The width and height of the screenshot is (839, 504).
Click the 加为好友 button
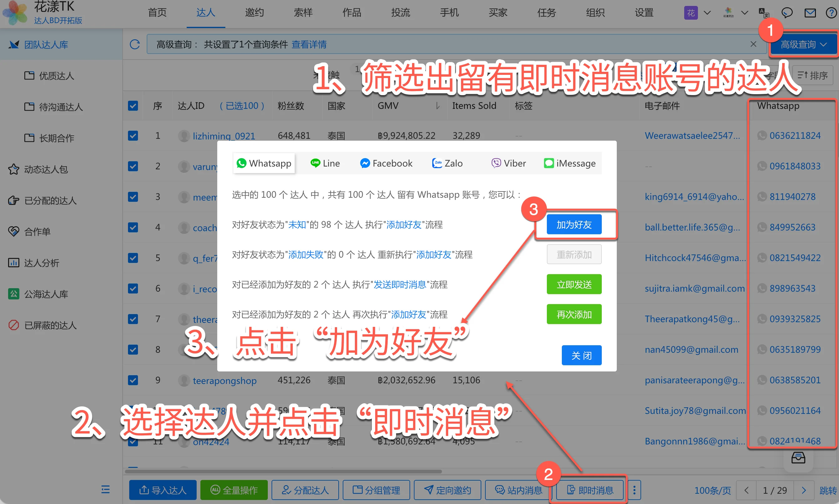pyautogui.click(x=574, y=225)
